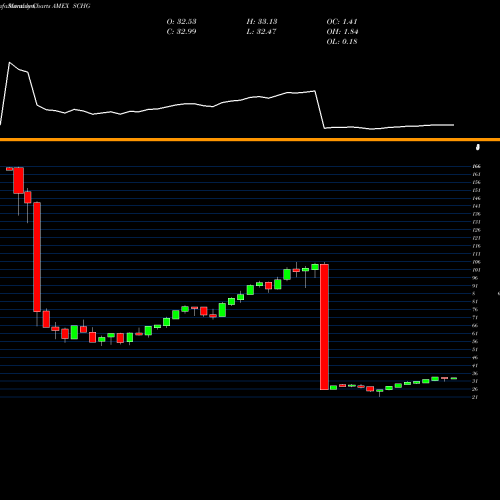Click the 96 price axis label

[x=475, y=278]
